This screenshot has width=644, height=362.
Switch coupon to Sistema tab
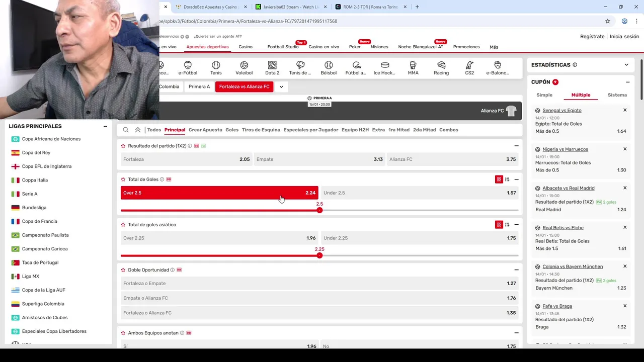pyautogui.click(x=617, y=95)
